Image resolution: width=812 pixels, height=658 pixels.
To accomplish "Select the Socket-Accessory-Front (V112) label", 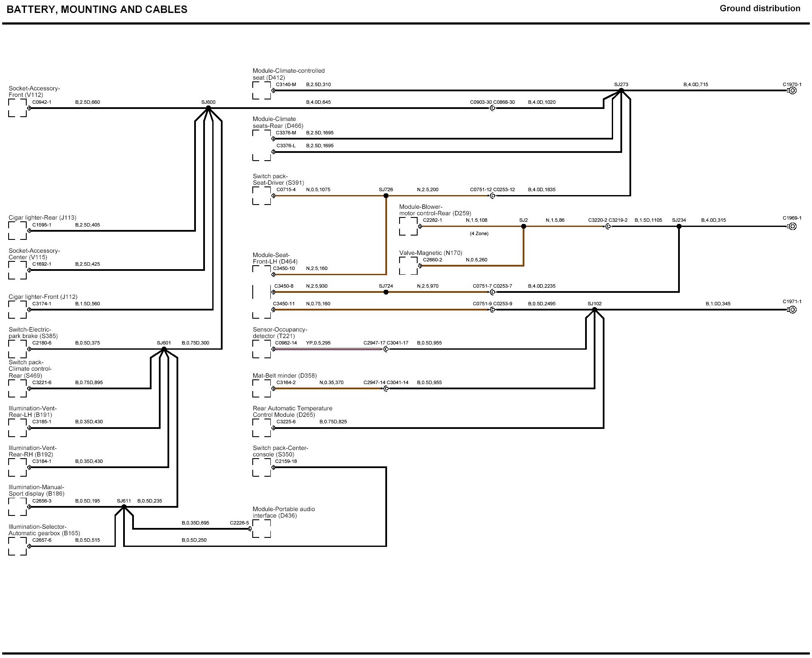I will 34,92.
